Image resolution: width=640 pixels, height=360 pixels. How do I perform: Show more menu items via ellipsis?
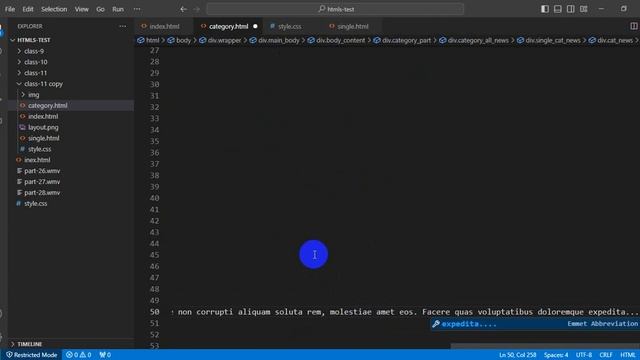click(x=137, y=9)
